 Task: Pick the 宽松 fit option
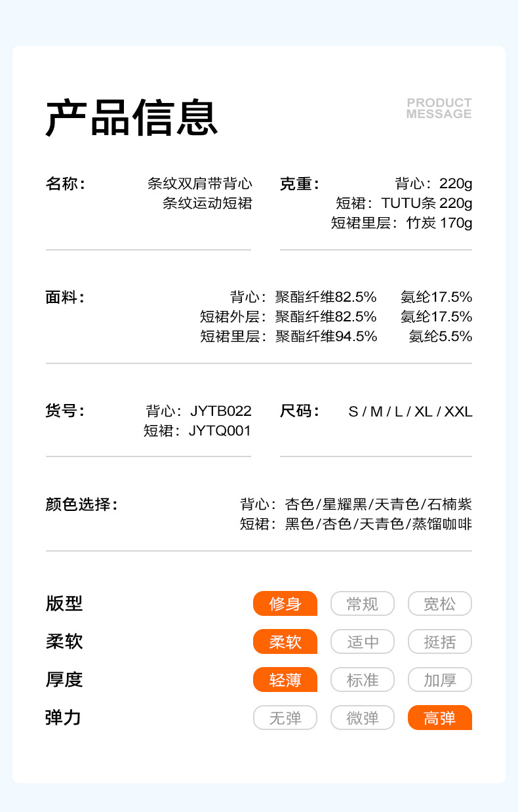[x=439, y=603]
